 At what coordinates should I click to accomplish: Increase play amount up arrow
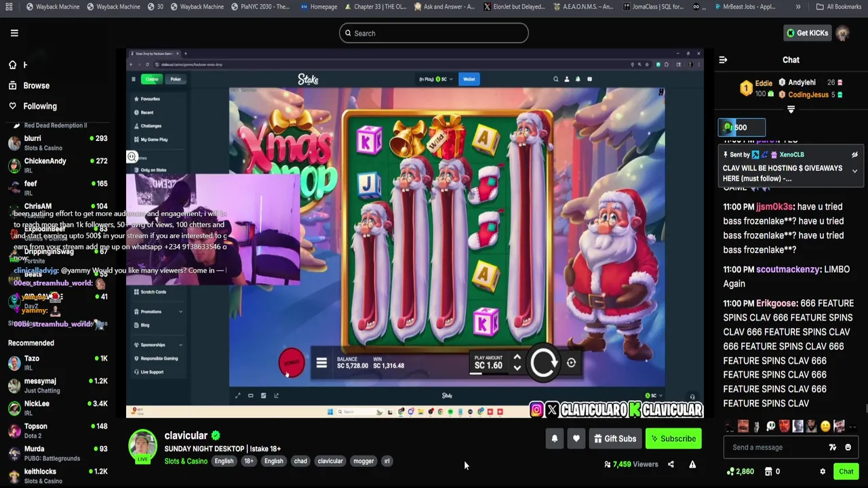pyautogui.click(x=517, y=357)
